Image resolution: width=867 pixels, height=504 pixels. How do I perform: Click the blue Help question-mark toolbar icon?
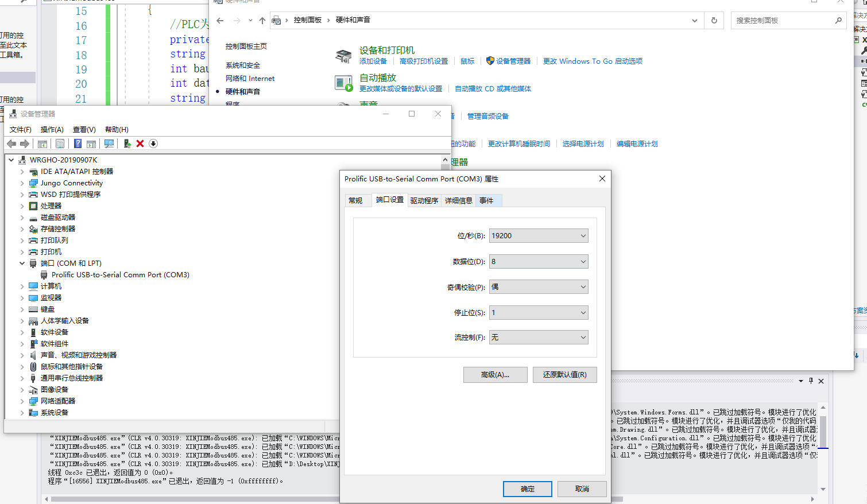78,144
